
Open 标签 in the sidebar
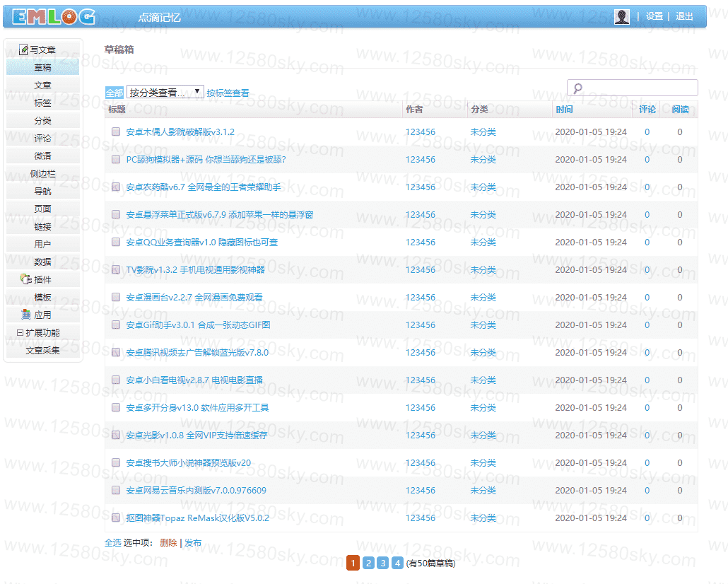42,103
